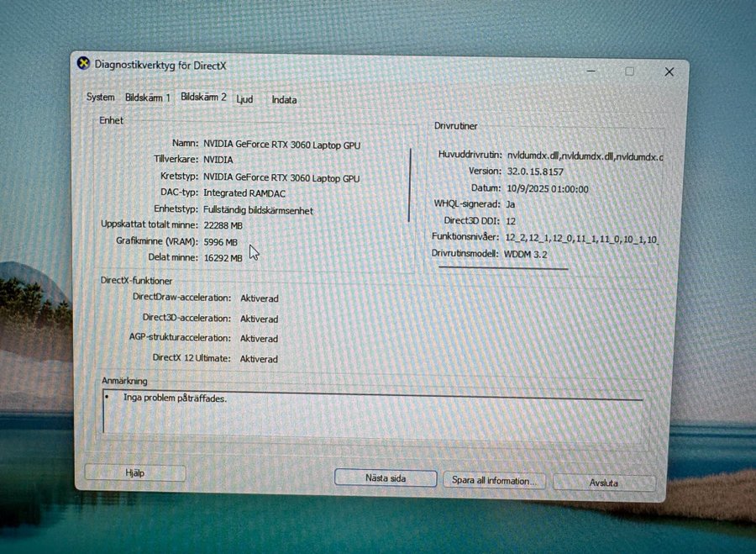Close the DirectX diagnostic window
756x554 pixels.
coord(669,72)
